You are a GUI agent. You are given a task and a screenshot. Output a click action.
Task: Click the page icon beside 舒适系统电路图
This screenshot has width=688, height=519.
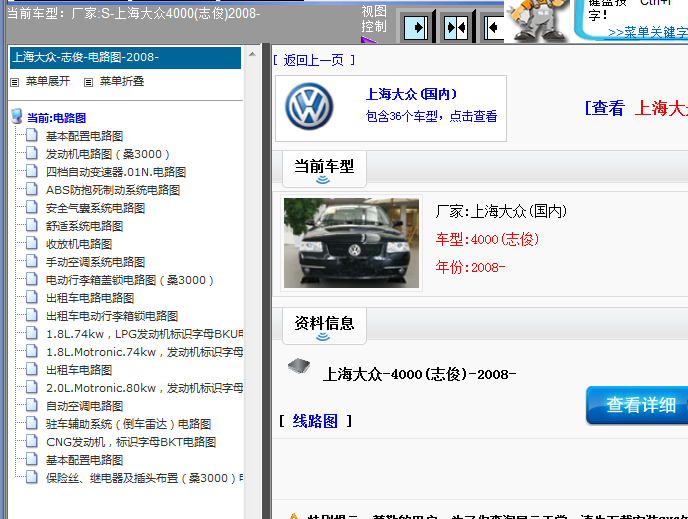(32, 225)
